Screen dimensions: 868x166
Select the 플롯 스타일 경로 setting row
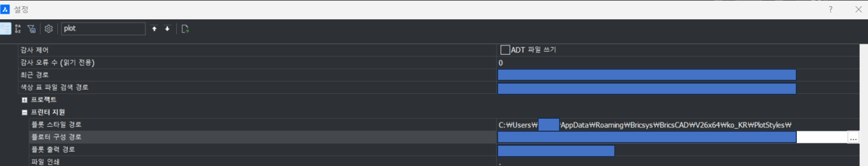tap(56, 125)
